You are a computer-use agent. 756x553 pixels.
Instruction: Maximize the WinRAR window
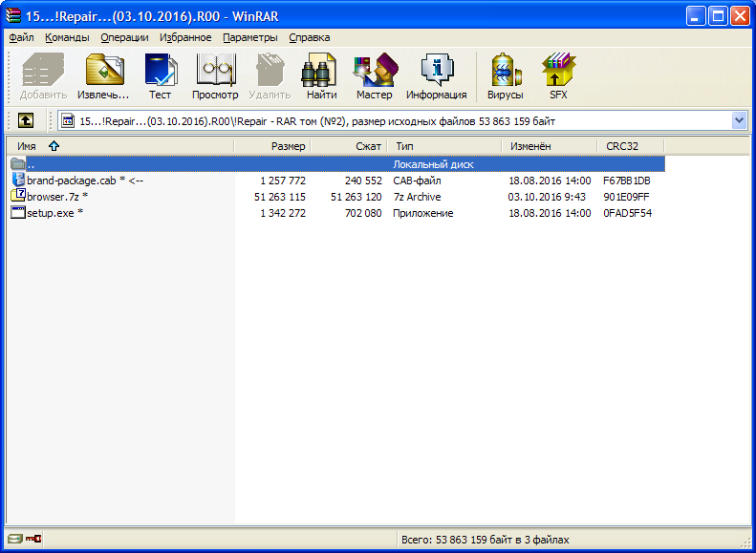tap(719, 16)
